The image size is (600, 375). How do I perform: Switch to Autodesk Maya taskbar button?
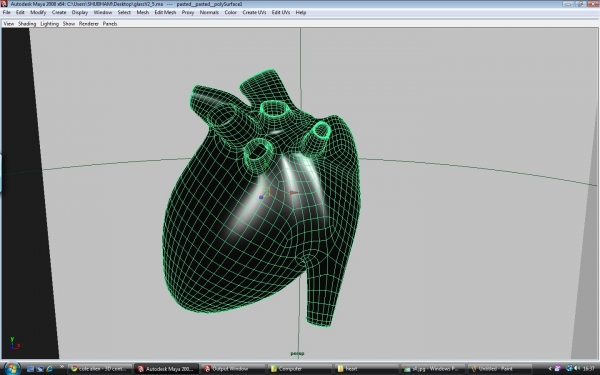pos(167,369)
